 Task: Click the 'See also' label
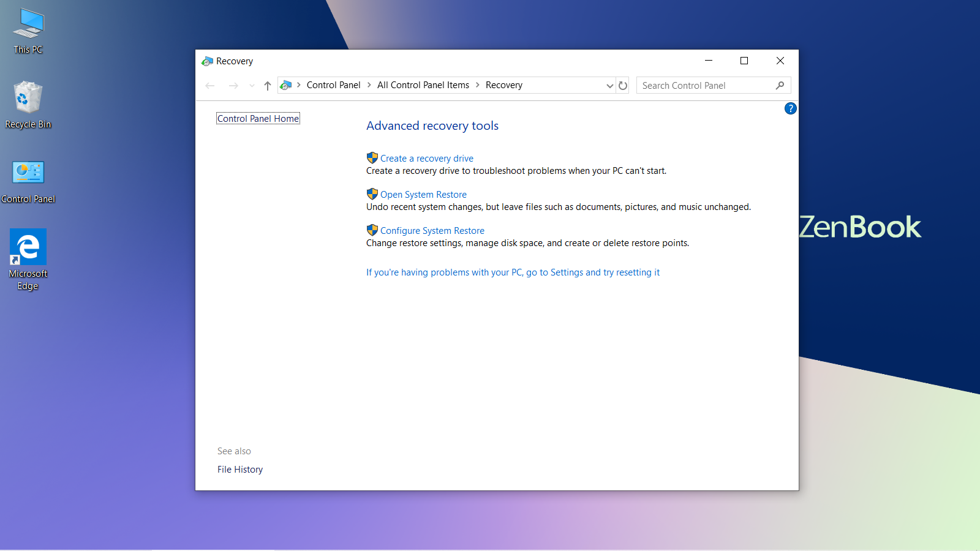click(234, 451)
